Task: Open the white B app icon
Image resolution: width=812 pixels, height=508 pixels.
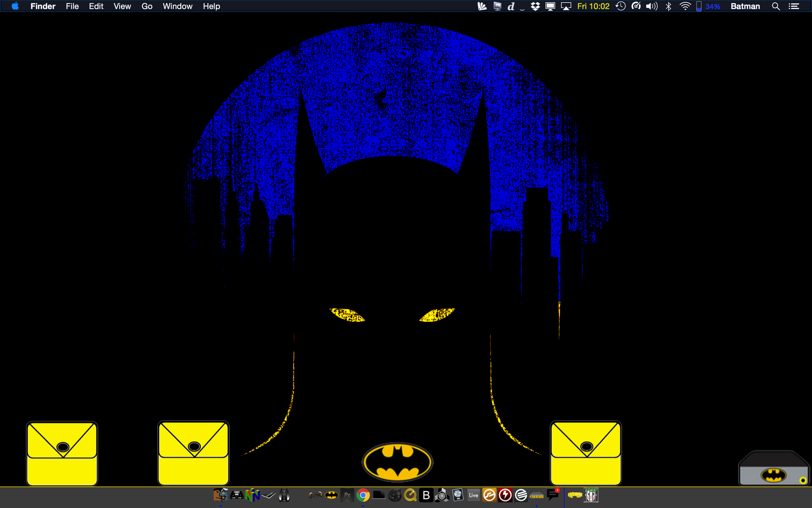Action: point(426,495)
